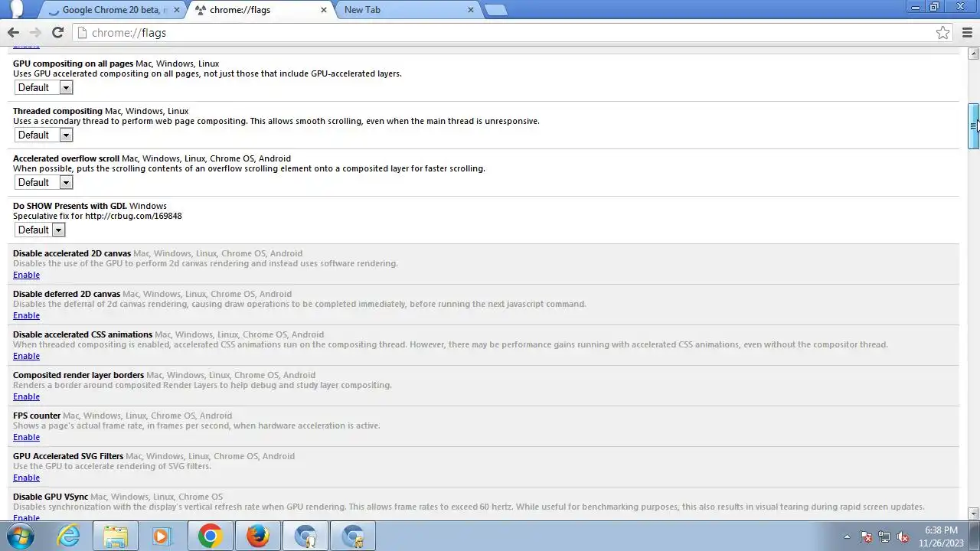Bookmark this page with the star icon
Screen dimensions: 980x551
click(942, 32)
